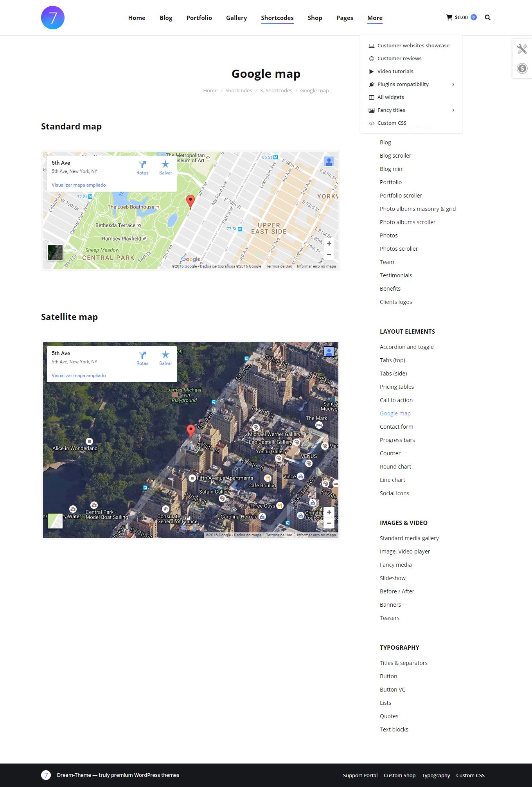
Task: Switch standard map to satellite view thumbnail
Action: (x=55, y=252)
